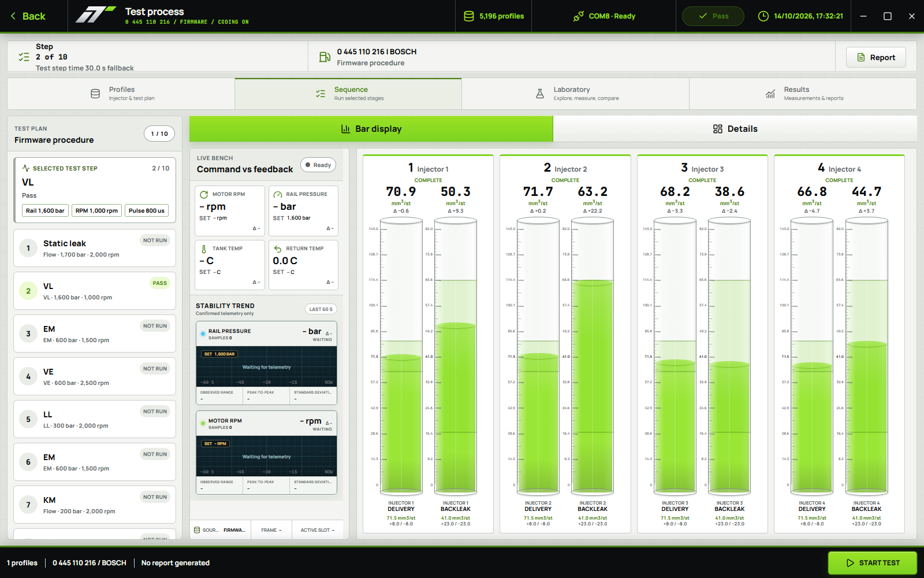Screen dimensions: 924x578
Task: Switch to the Laboratory tab
Action: click(x=575, y=94)
